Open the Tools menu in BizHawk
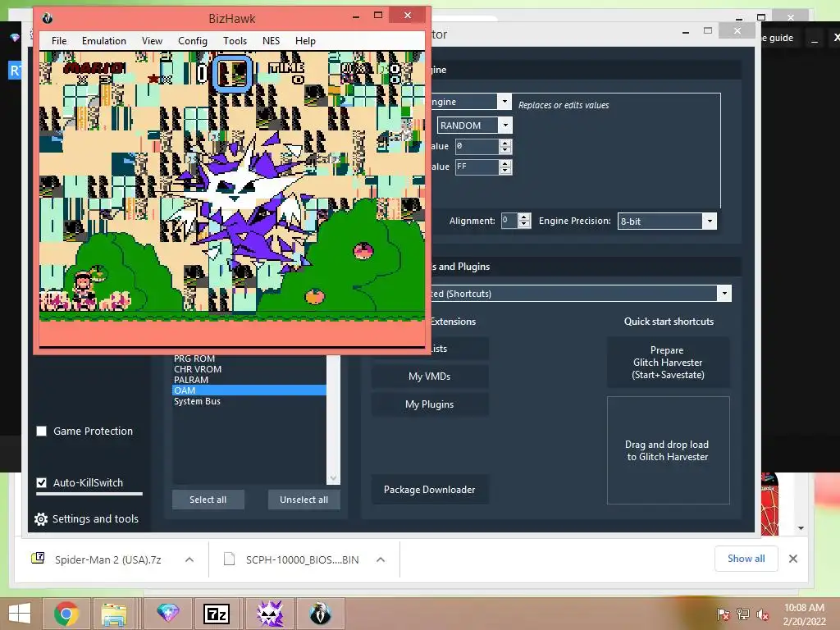 tap(235, 41)
